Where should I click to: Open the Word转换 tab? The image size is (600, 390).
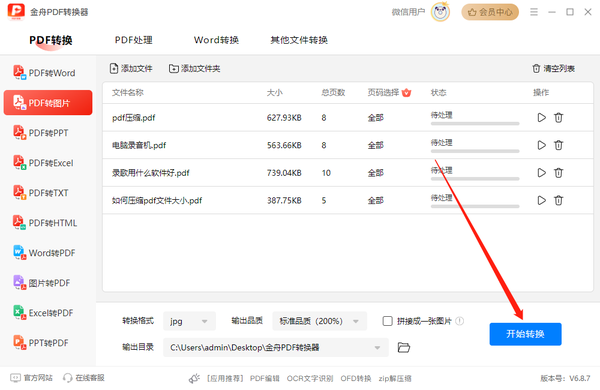[216, 40]
